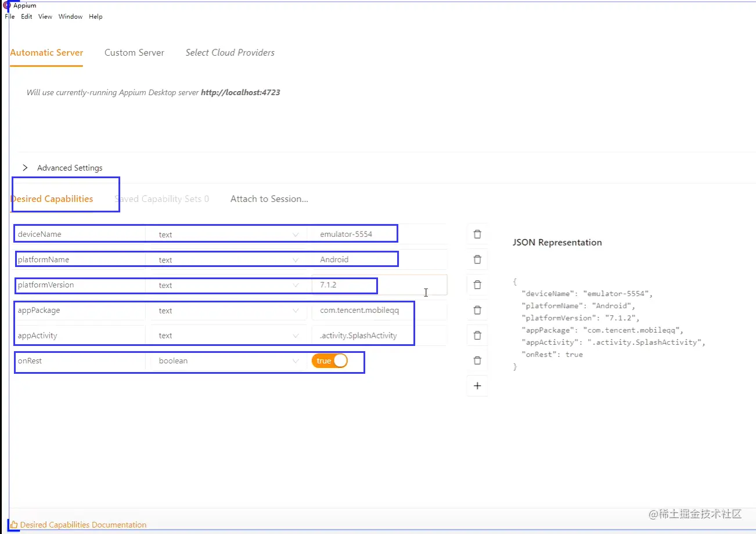
Task: Delete the deviceName capability row
Action: click(x=477, y=234)
